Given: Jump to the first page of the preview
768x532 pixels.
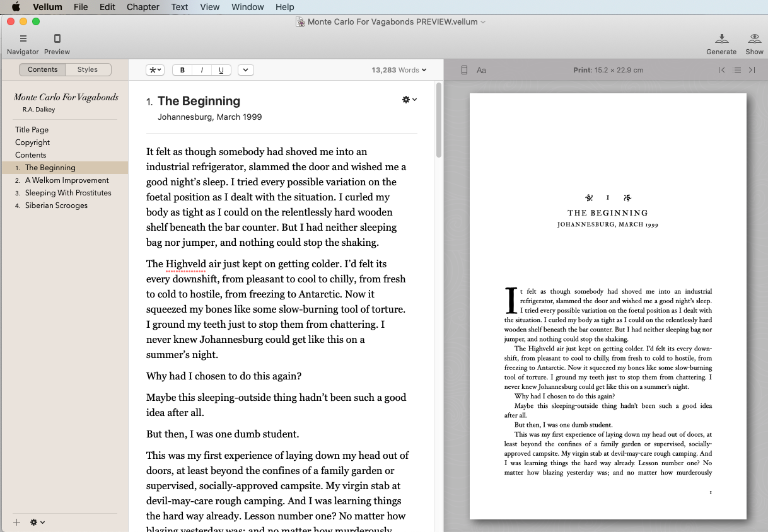Looking at the screenshot, I should coord(721,70).
